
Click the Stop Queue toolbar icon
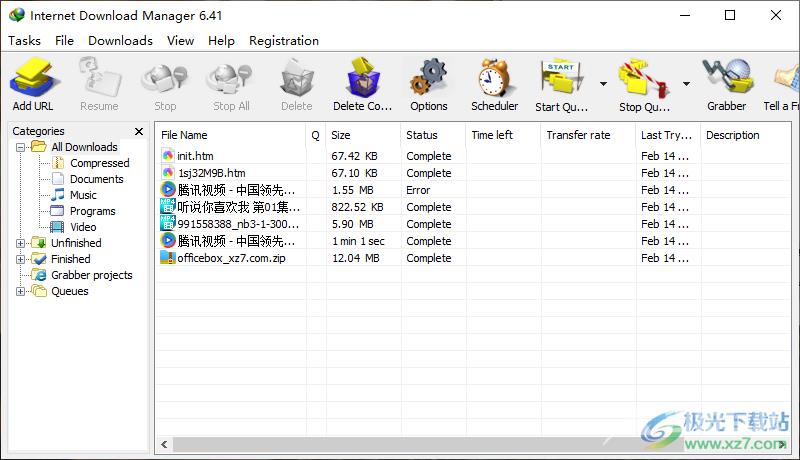click(644, 79)
